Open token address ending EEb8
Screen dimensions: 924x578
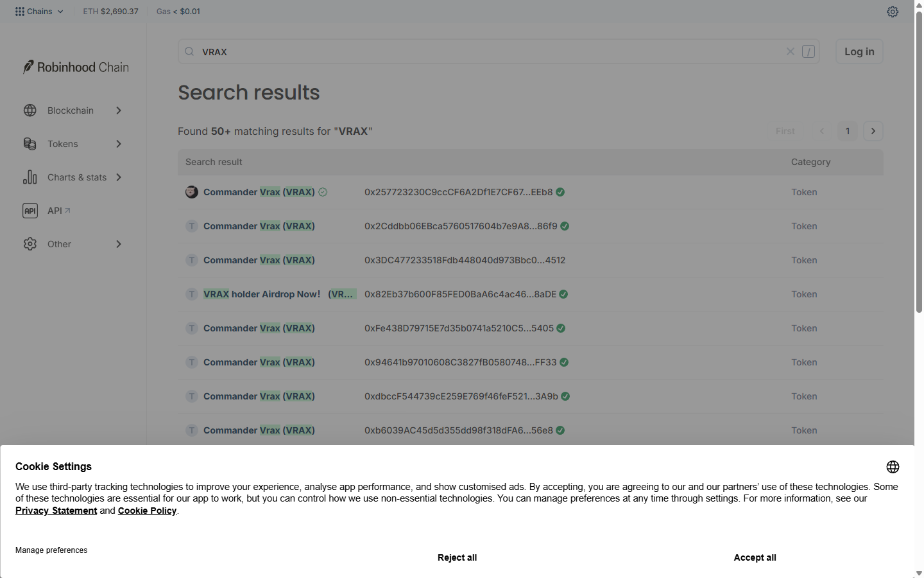[459, 192]
